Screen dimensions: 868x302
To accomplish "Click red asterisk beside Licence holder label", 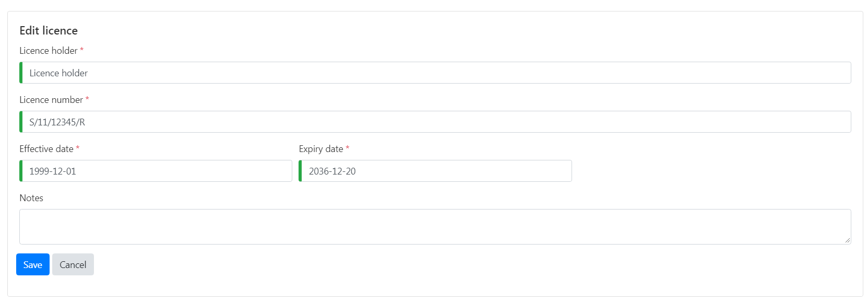I will tap(81, 50).
